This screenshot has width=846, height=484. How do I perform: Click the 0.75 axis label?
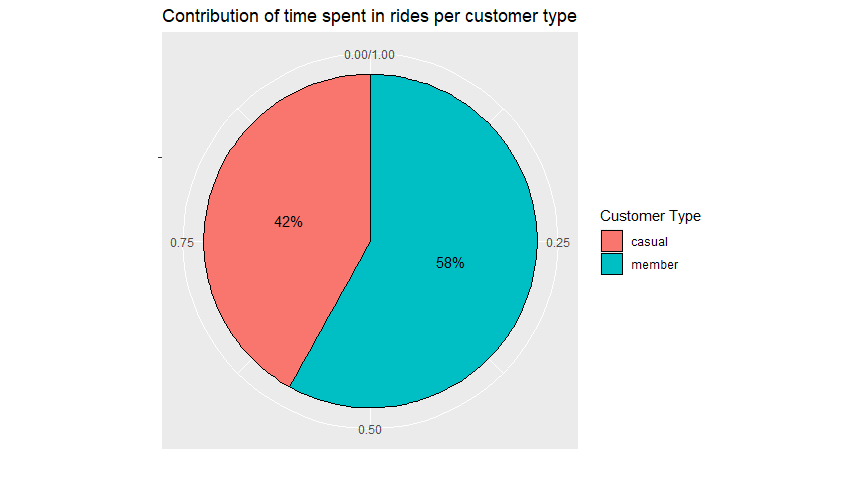point(181,242)
